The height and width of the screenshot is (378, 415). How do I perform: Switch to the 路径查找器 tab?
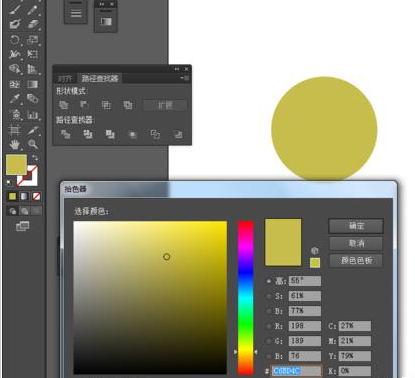pos(100,78)
